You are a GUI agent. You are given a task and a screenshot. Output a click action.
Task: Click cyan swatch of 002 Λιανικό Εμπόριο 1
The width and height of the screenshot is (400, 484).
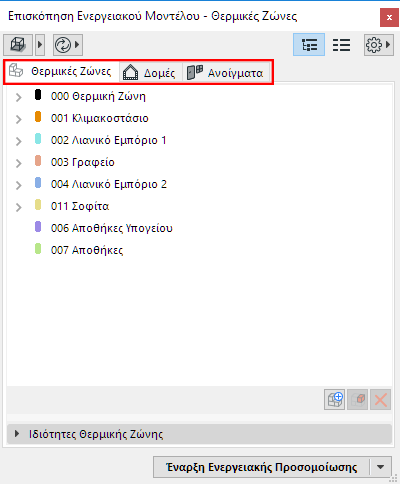point(38,139)
